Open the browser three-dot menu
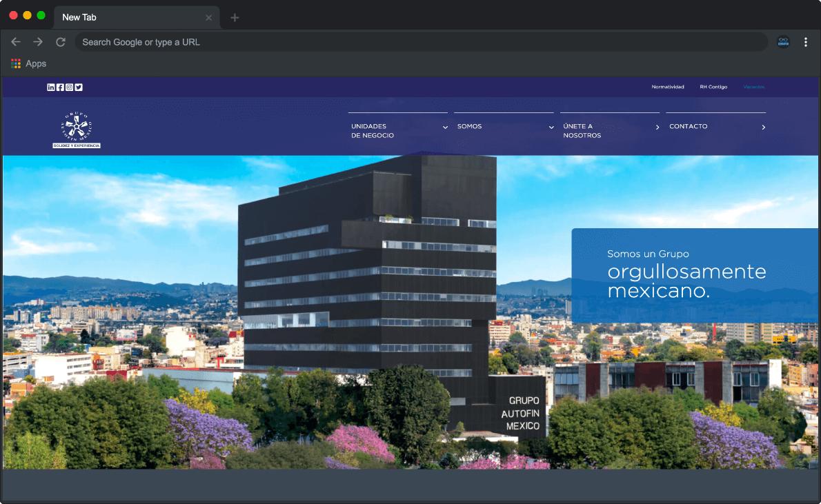 (x=806, y=42)
